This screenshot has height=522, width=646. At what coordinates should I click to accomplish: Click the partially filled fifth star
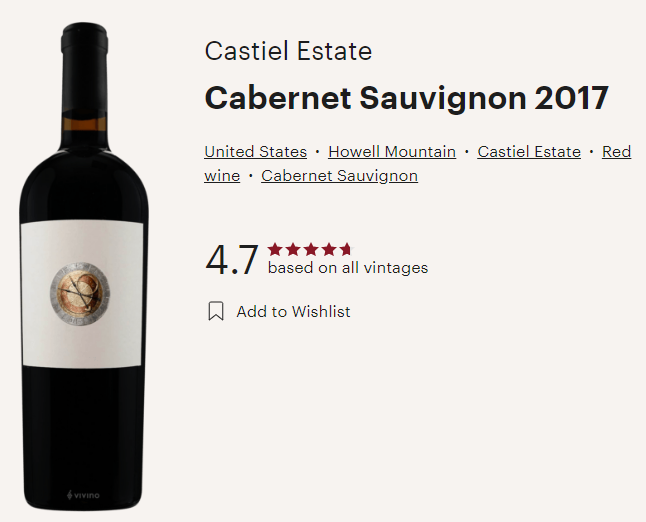346,249
